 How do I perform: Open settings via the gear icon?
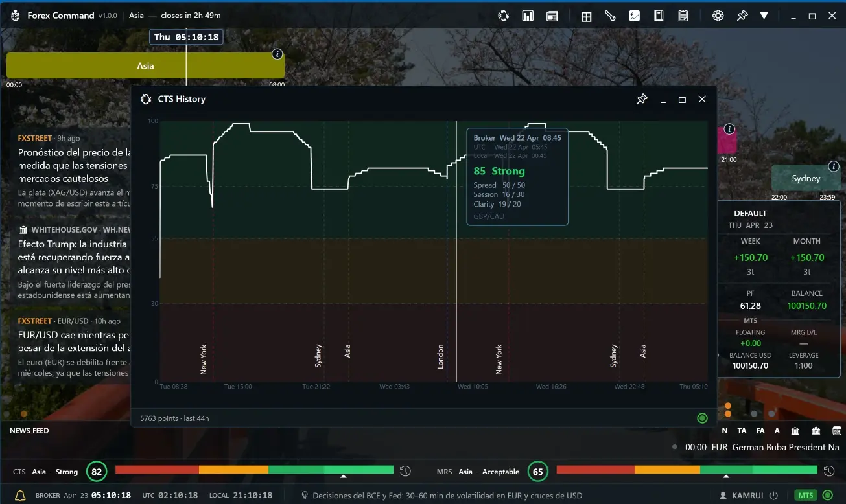click(718, 16)
